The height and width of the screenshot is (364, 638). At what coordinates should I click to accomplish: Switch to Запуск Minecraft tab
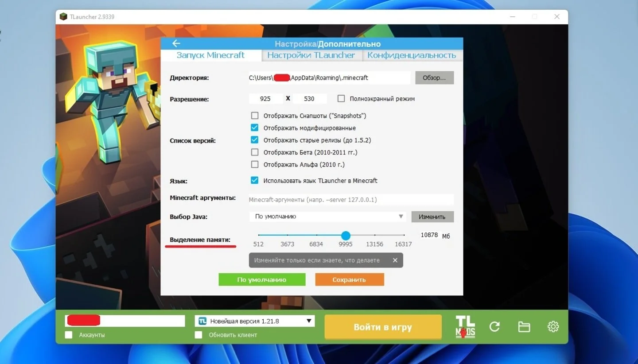[x=210, y=55]
